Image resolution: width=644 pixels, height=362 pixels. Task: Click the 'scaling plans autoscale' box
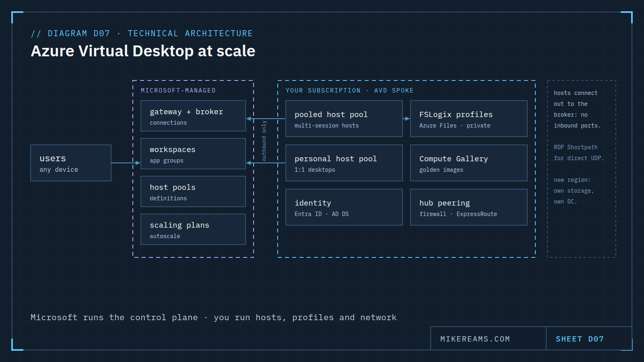click(193, 229)
